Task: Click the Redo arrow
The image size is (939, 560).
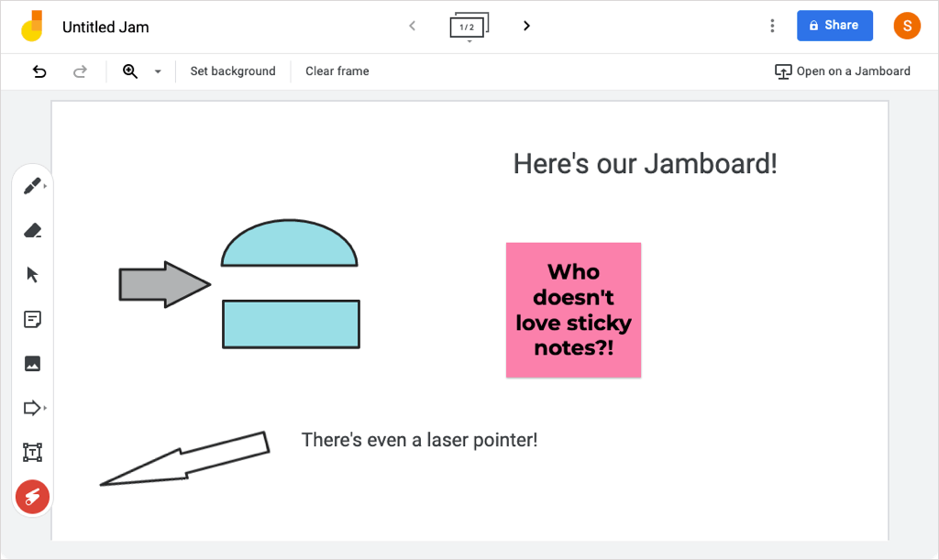Action: [x=80, y=71]
